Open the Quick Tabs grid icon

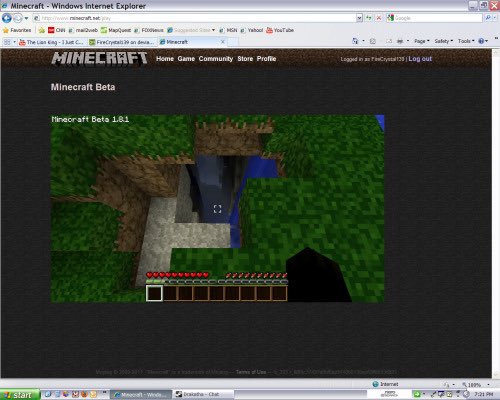7,42
